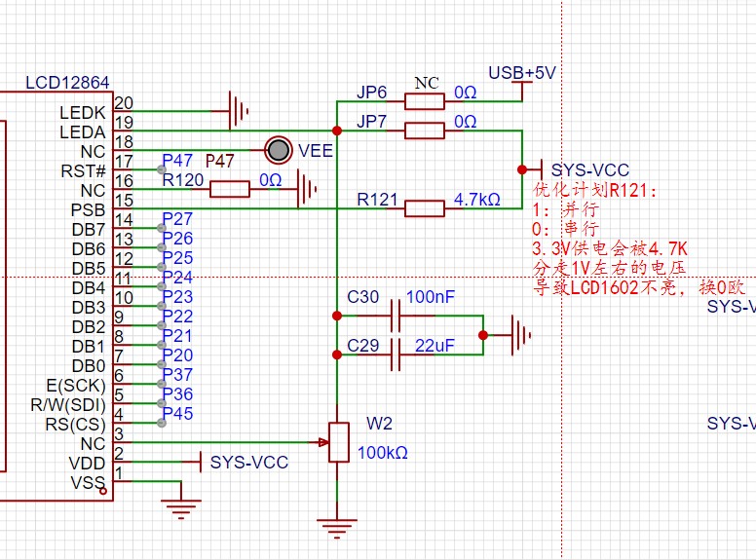Select the C29 capacitor symbol
756x560 pixels.
coord(396,355)
